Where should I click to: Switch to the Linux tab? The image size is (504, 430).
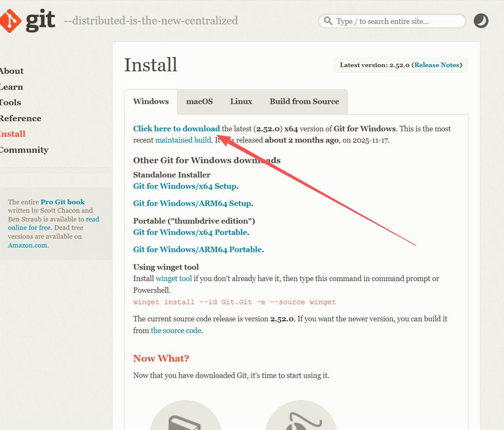(x=241, y=102)
